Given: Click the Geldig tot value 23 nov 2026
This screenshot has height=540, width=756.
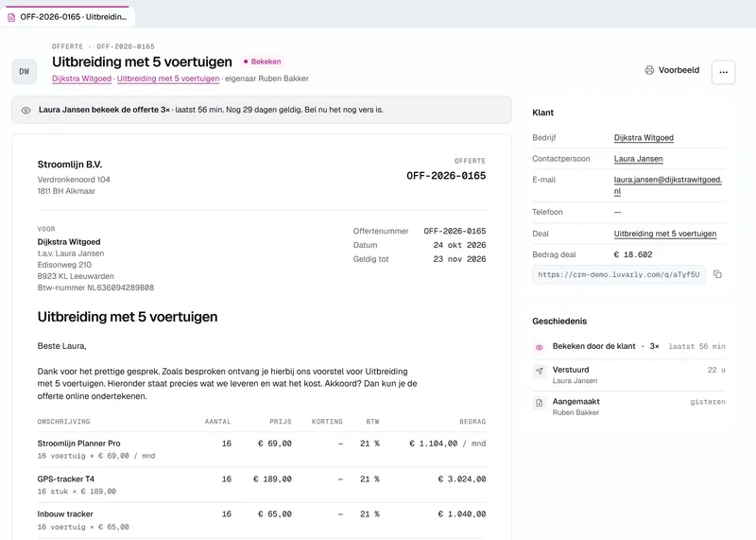Looking at the screenshot, I should click(x=459, y=259).
